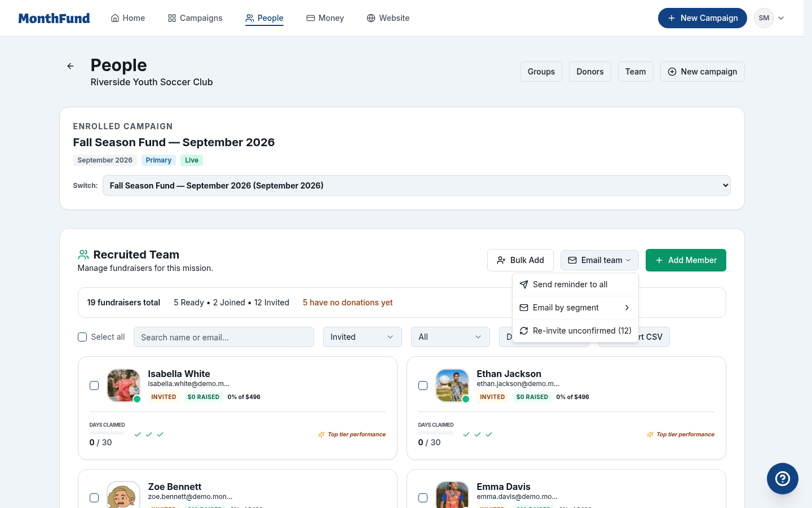This screenshot has width=812, height=508.
Task: Click the sparkle icon on Isabella White's card
Action: (321, 435)
